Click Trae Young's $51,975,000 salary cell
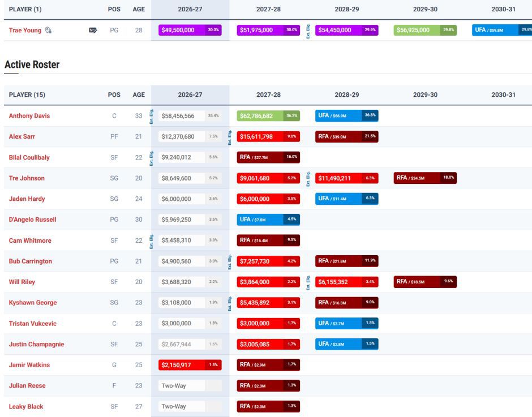Image resolution: width=532 pixels, height=417 pixels. [268, 30]
